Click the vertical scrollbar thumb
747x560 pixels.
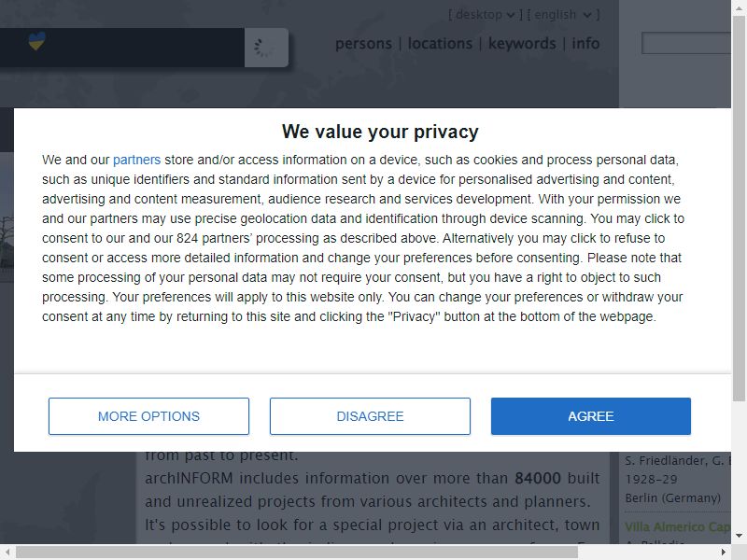click(x=739, y=208)
